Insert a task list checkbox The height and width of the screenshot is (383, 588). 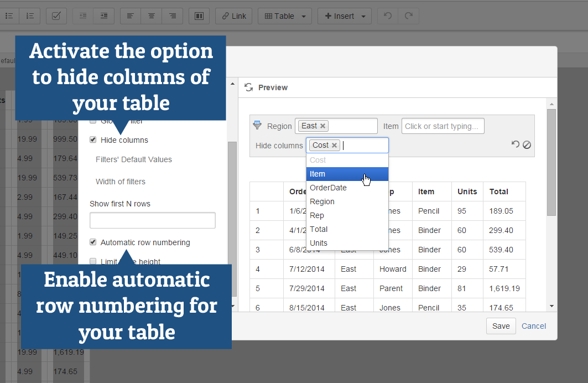click(56, 16)
